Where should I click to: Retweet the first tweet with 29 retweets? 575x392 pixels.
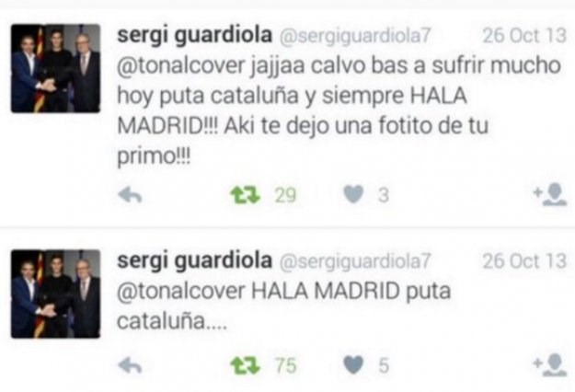(245, 195)
